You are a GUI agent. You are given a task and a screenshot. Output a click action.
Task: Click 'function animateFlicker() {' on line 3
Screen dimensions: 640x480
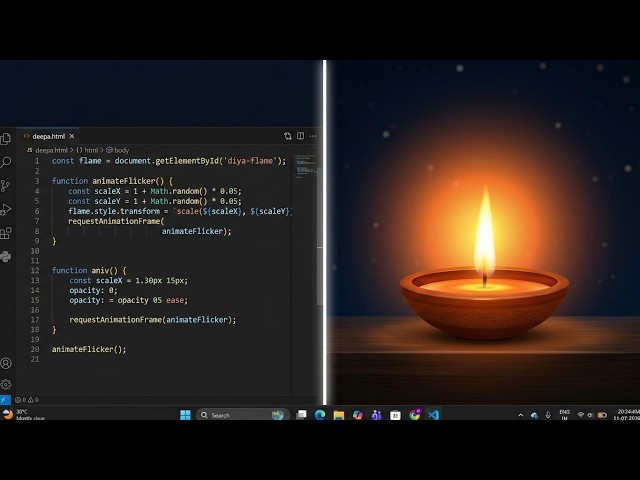(112, 181)
